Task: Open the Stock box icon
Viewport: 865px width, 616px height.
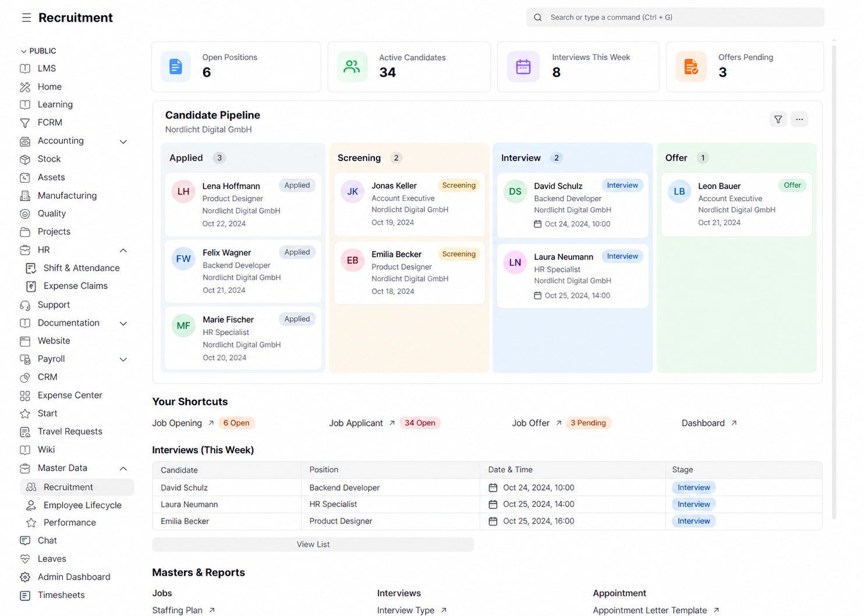Action: 25,159
